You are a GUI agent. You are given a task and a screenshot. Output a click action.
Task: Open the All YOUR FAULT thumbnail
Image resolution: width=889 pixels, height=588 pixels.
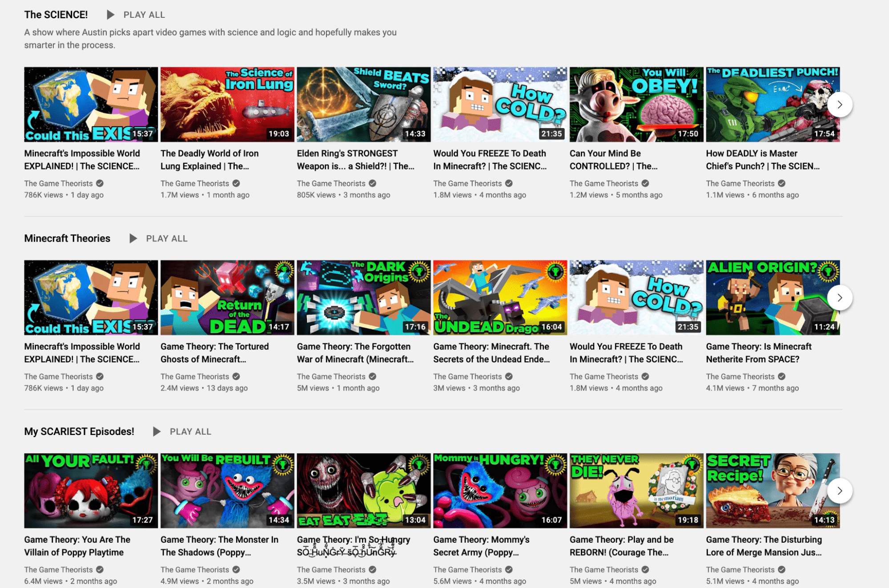coord(91,491)
